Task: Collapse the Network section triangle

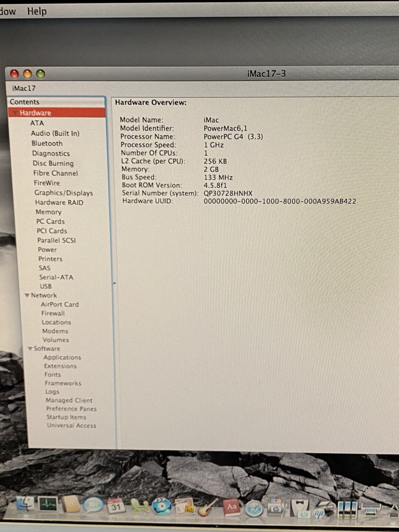Action: click(27, 295)
